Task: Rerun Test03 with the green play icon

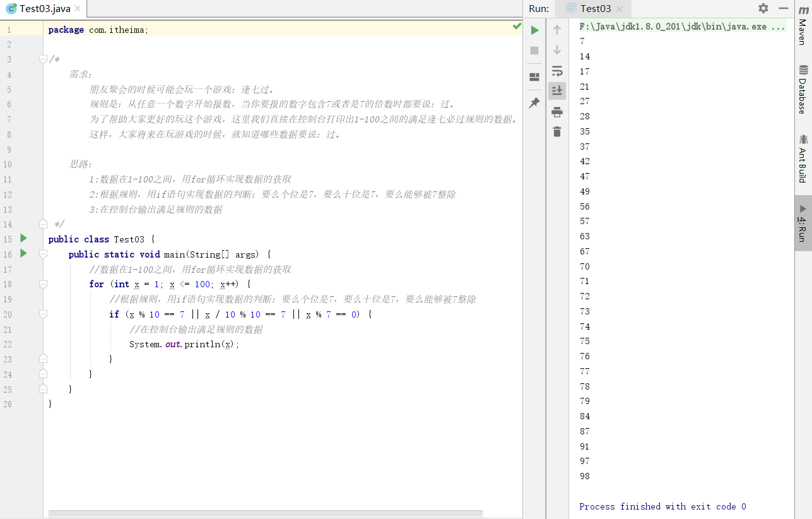Action: pos(534,30)
